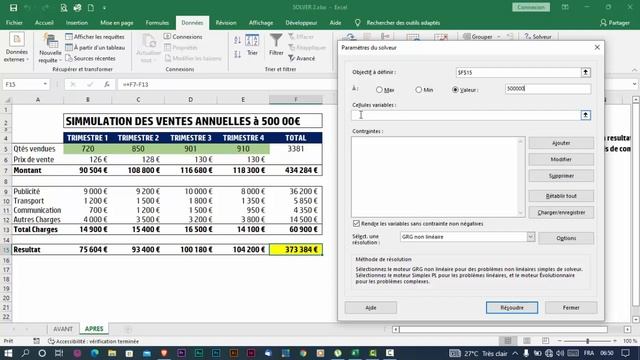Image resolution: width=640 pixels, height=360 pixels.
Task: Sort ascending with the A to Z icon
Action: click(238, 40)
